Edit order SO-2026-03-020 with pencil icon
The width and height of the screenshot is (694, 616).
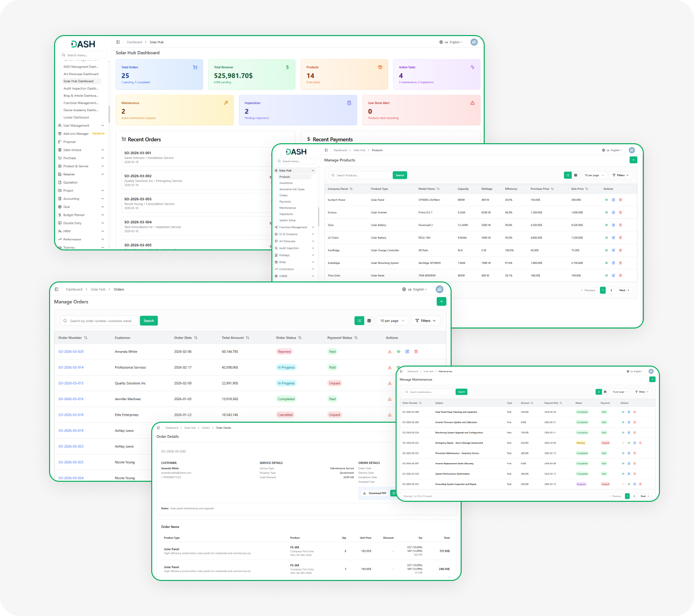407,352
